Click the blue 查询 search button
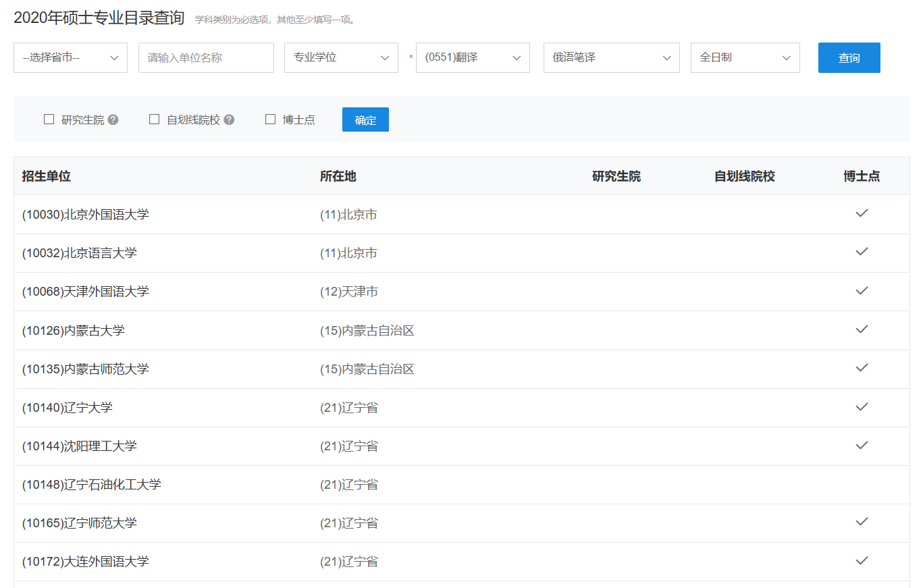 849,57
